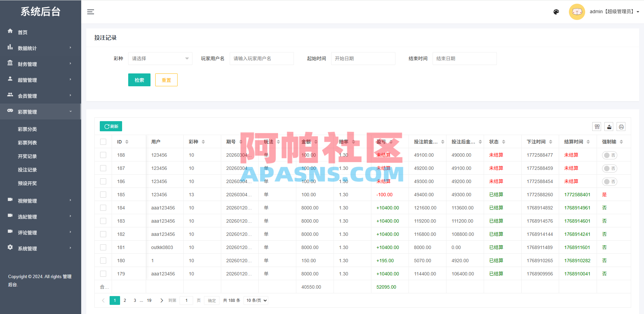Open the 开奖记录 submenu item

tap(27, 156)
